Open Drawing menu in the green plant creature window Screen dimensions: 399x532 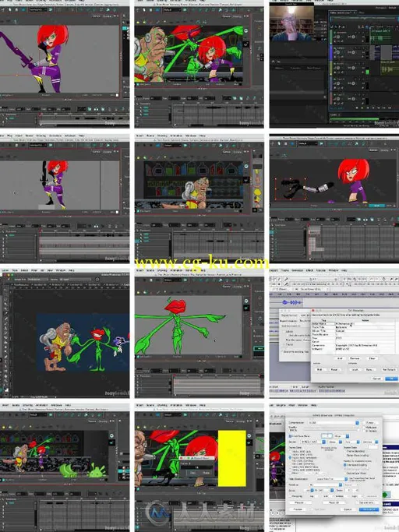(162, 270)
